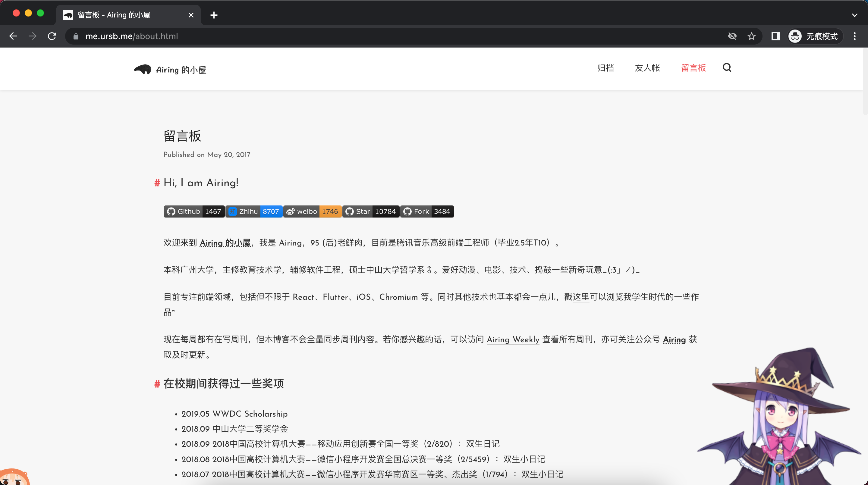Reload the page with refresh icon
The width and height of the screenshot is (868, 485).
coord(52,36)
